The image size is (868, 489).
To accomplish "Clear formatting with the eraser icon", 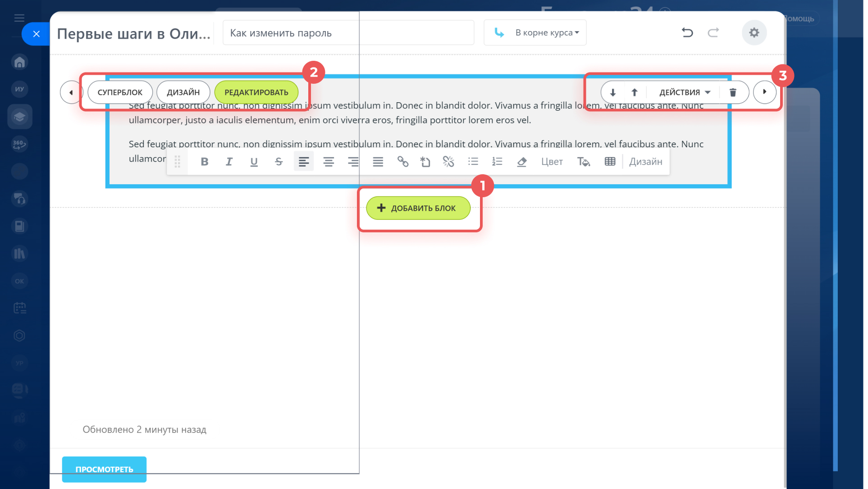I will 522,162.
